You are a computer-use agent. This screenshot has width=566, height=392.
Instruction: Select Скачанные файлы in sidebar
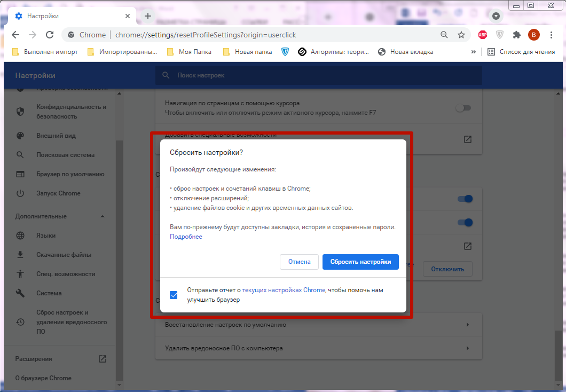pos(64,255)
